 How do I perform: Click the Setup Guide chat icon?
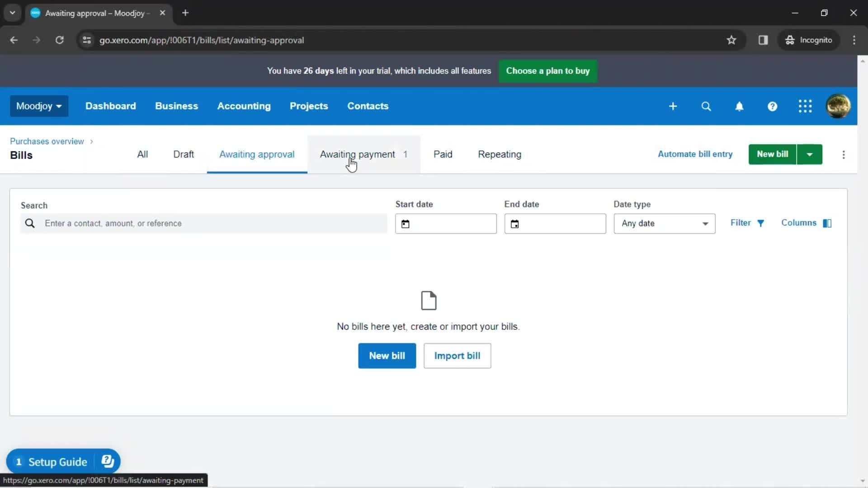point(108,461)
